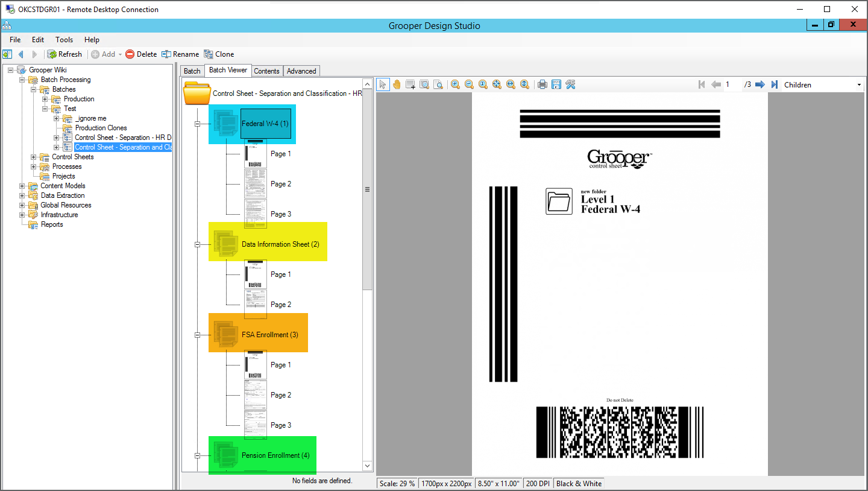Go to the first page
Viewport: 868px width, 491px height.
(x=702, y=84)
